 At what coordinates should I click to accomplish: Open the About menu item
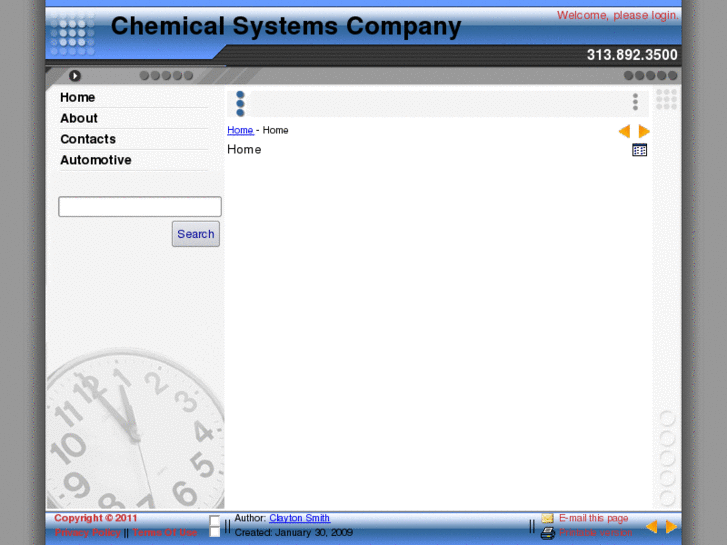point(79,118)
